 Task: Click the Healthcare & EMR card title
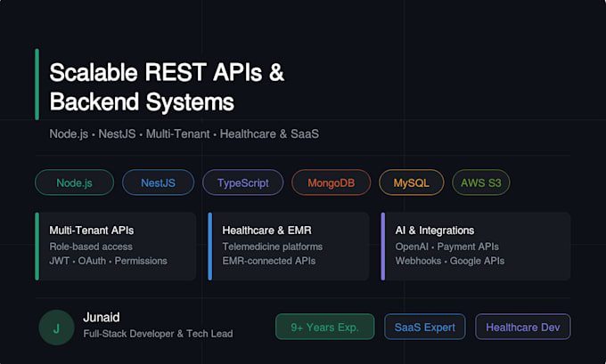click(x=266, y=231)
